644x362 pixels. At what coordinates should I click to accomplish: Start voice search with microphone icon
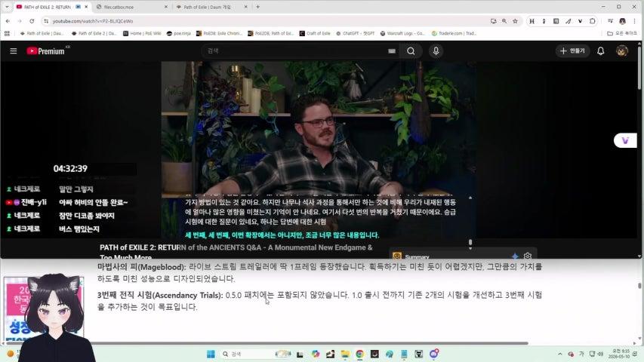pos(436,51)
